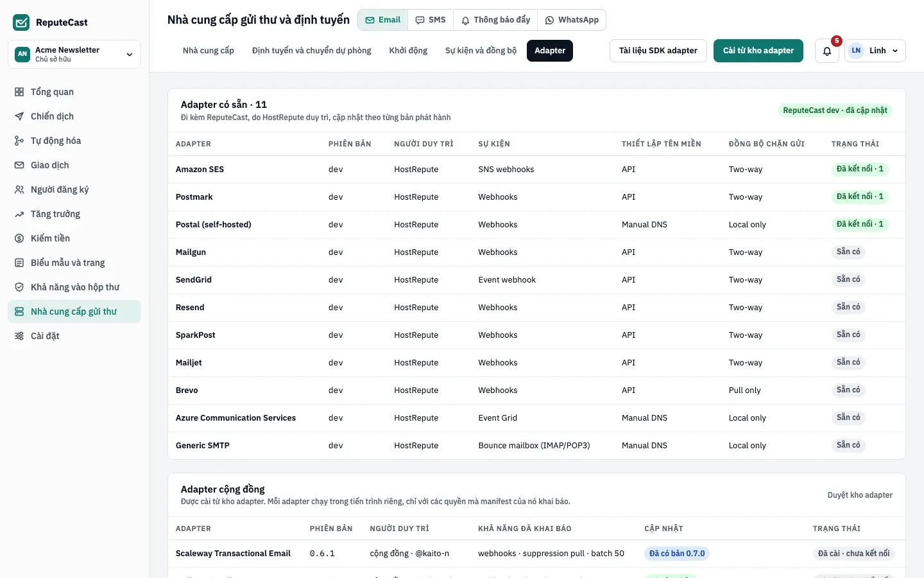Screen dimensions: 924x578
Task: Click the Tăng trưởng trend icon
Action: click(19, 214)
